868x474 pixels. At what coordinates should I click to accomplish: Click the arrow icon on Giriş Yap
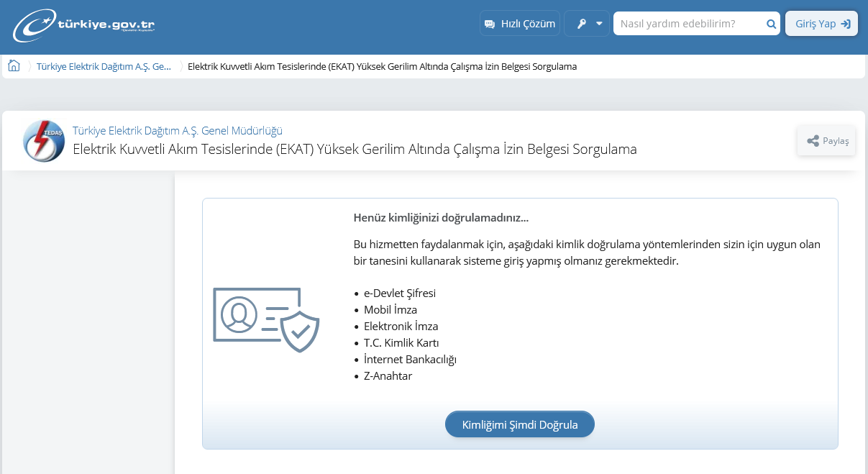[x=846, y=24]
